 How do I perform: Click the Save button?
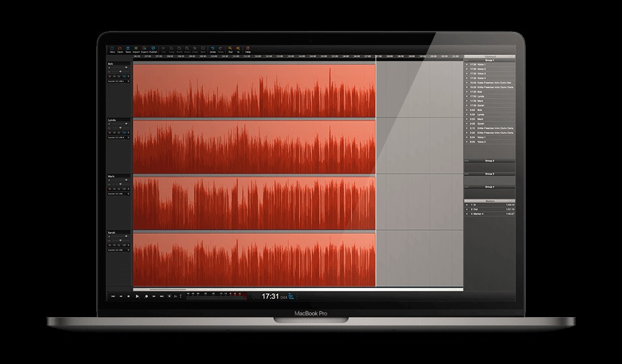(128, 49)
